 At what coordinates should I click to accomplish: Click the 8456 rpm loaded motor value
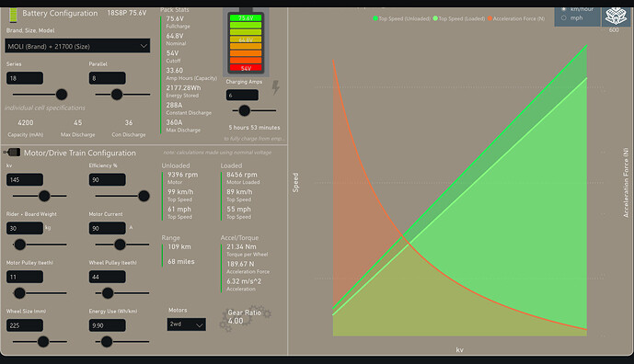pos(242,175)
